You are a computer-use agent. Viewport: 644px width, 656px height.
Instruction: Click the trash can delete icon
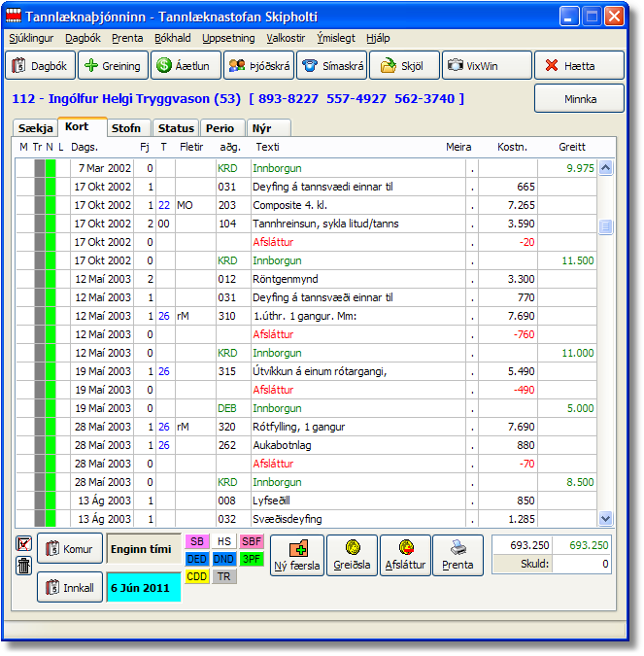point(24,566)
